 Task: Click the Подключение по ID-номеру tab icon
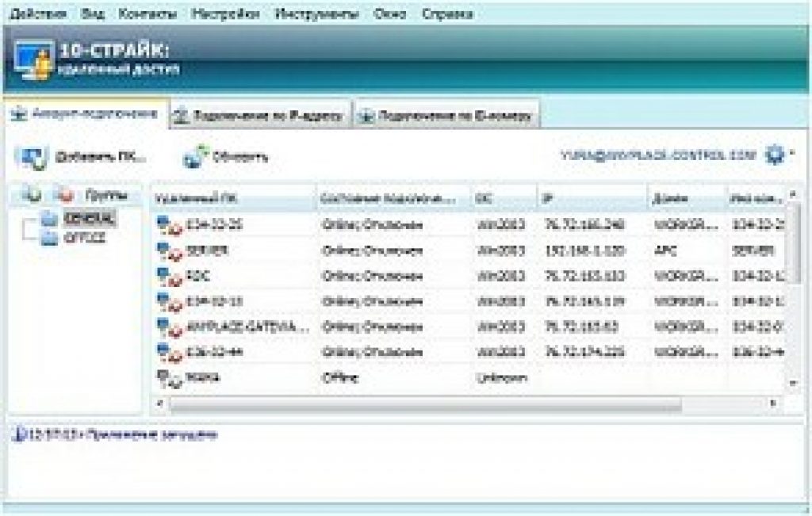pos(366,116)
